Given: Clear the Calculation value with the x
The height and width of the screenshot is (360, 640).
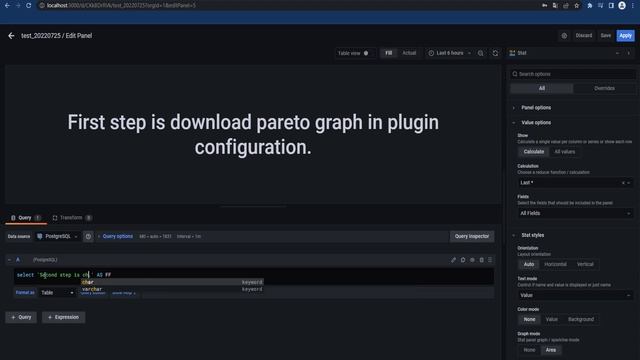Looking at the screenshot, I should (x=623, y=183).
